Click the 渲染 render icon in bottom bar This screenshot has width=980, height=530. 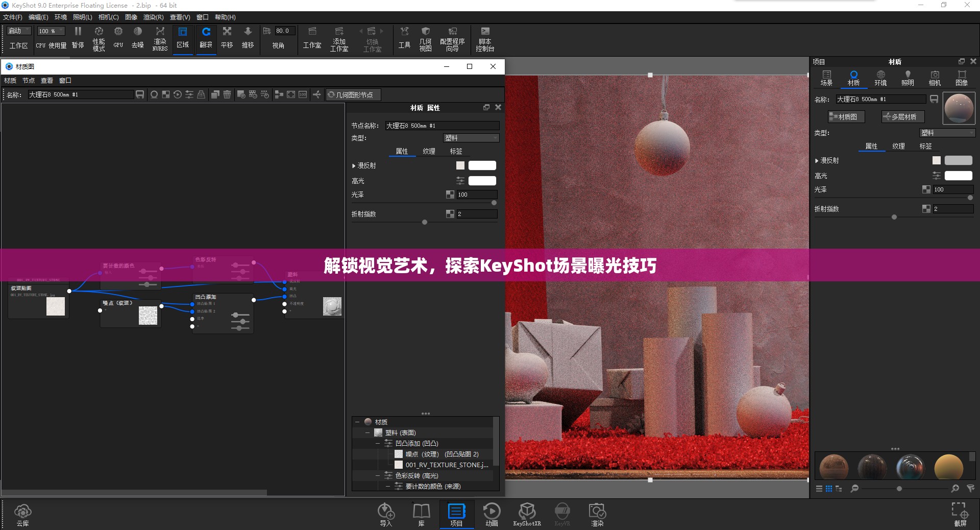click(x=597, y=514)
